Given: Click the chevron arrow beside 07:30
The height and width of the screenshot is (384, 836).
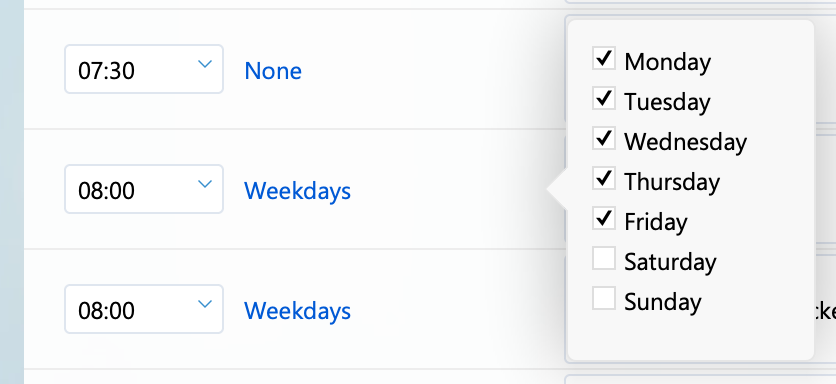Looking at the screenshot, I should tap(205, 65).
